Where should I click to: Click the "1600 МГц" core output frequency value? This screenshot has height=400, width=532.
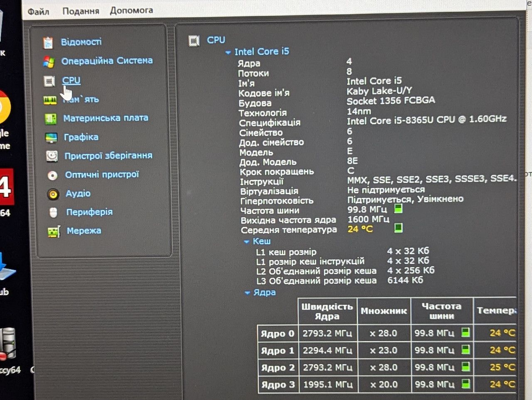368,219
